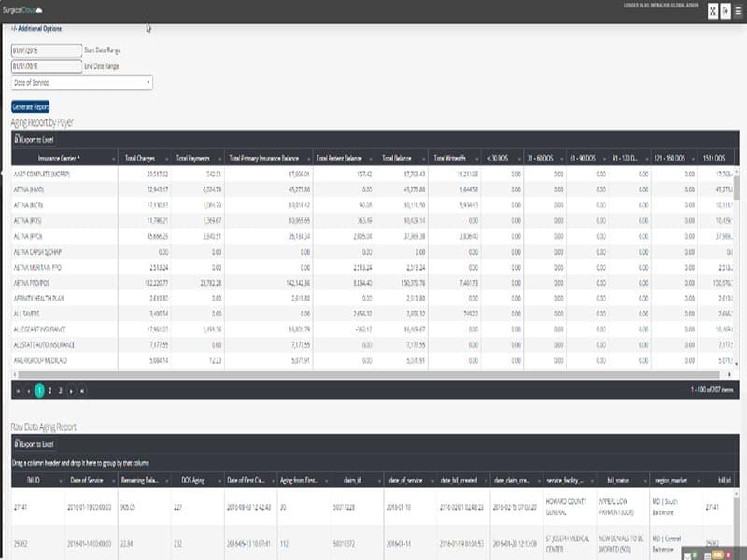Go to the last page of results
The width and height of the screenshot is (747, 560).
[82, 390]
